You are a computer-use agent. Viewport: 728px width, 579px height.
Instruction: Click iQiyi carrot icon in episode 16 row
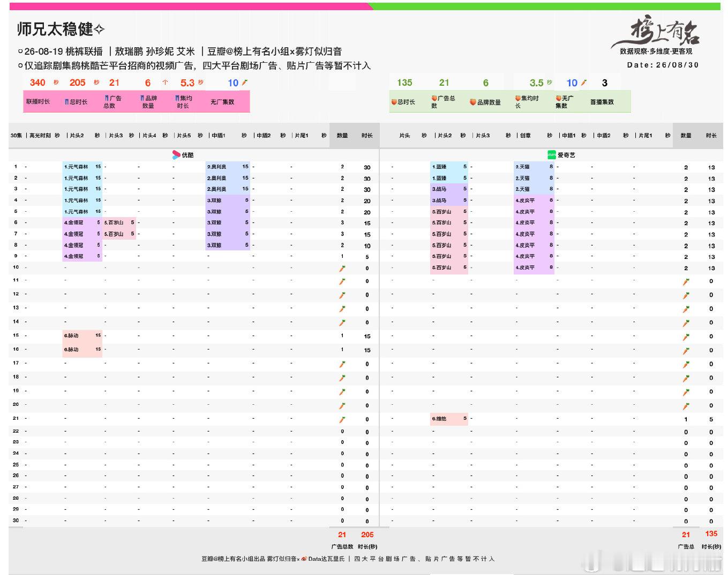(686, 351)
